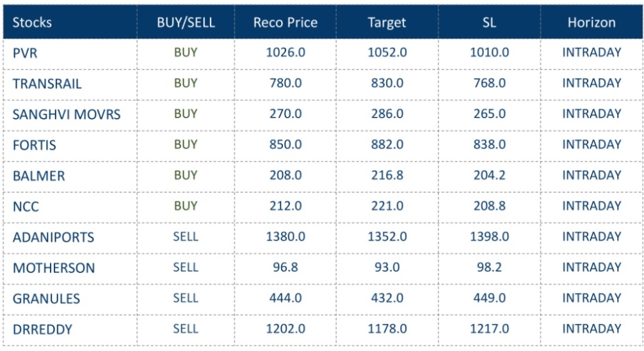Screen dimensions: 644x351
Task: Select NCC in the Stocks column
Action: point(26,207)
